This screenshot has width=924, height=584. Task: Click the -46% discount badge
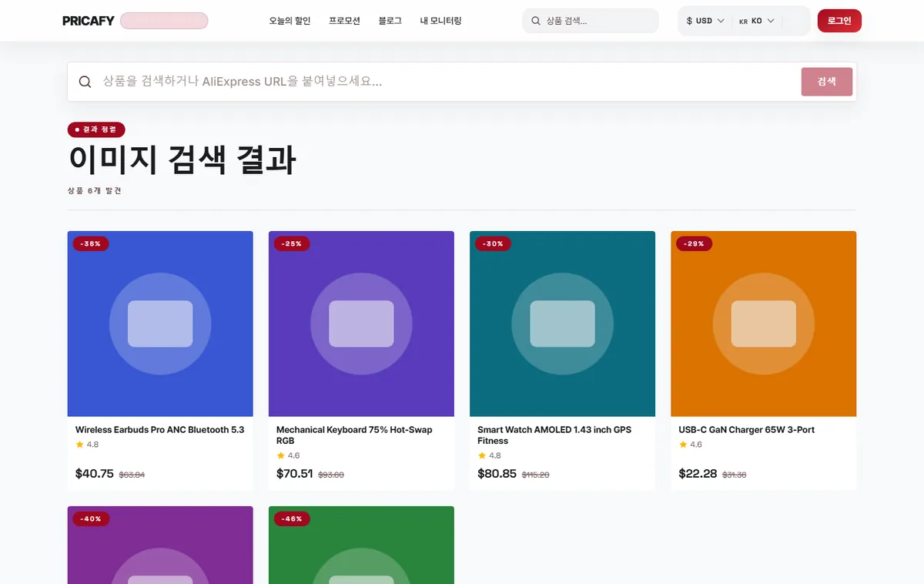pyautogui.click(x=293, y=519)
